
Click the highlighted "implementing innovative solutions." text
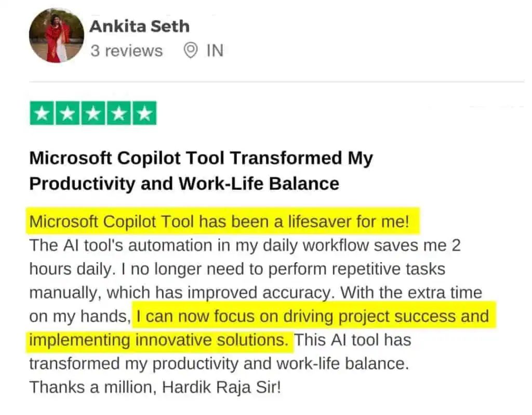click(x=158, y=340)
